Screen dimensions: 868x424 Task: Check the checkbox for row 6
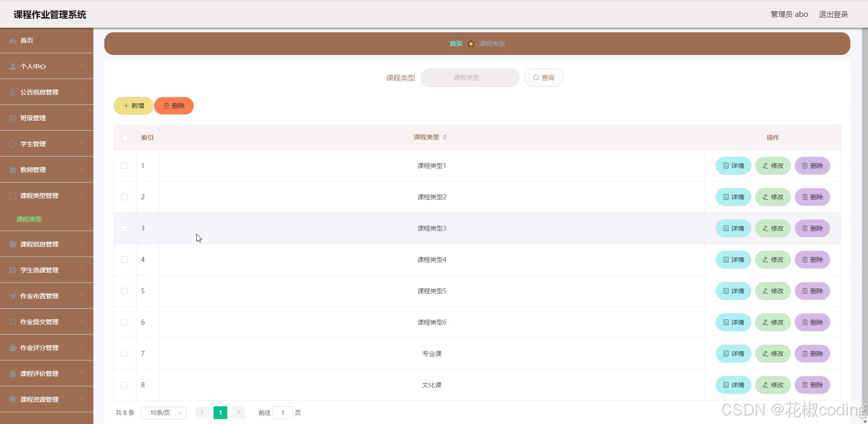124,322
